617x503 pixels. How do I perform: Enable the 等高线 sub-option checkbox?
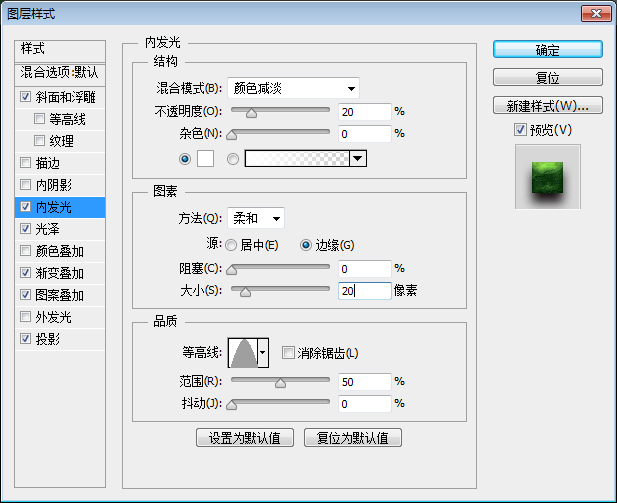pyautogui.click(x=39, y=118)
